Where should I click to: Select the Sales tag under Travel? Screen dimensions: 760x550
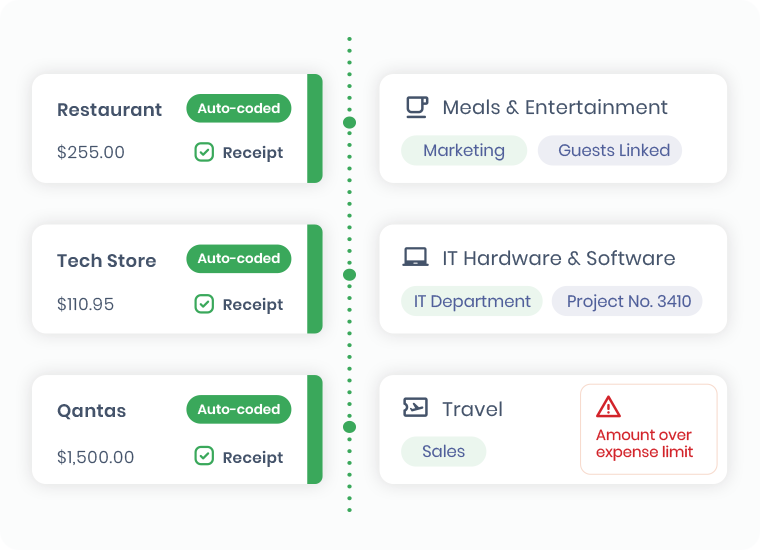(x=443, y=451)
